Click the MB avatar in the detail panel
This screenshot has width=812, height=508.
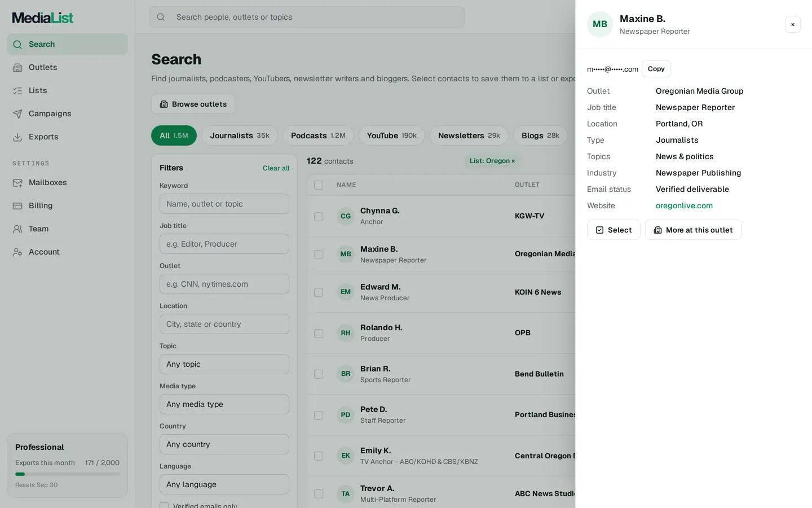click(x=600, y=24)
